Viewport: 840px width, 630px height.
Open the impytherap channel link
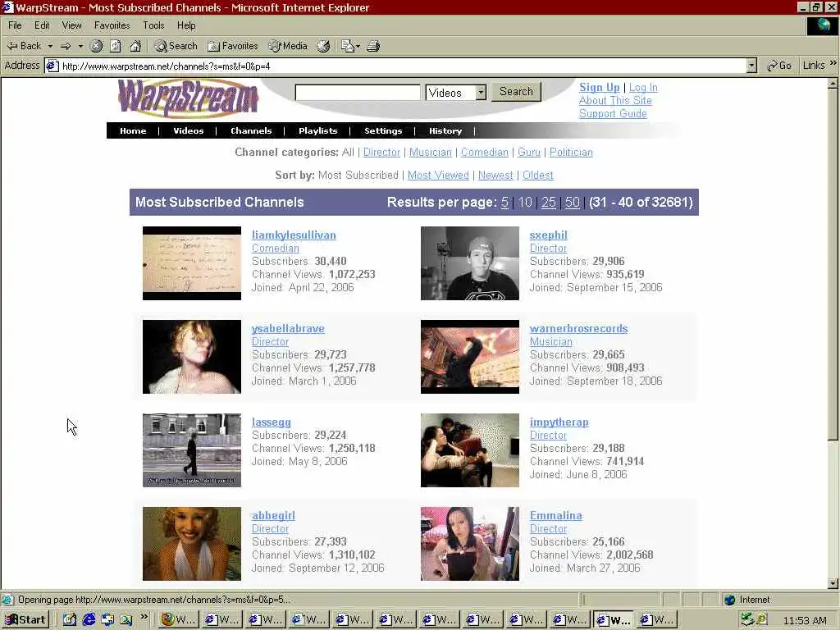pyautogui.click(x=559, y=422)
